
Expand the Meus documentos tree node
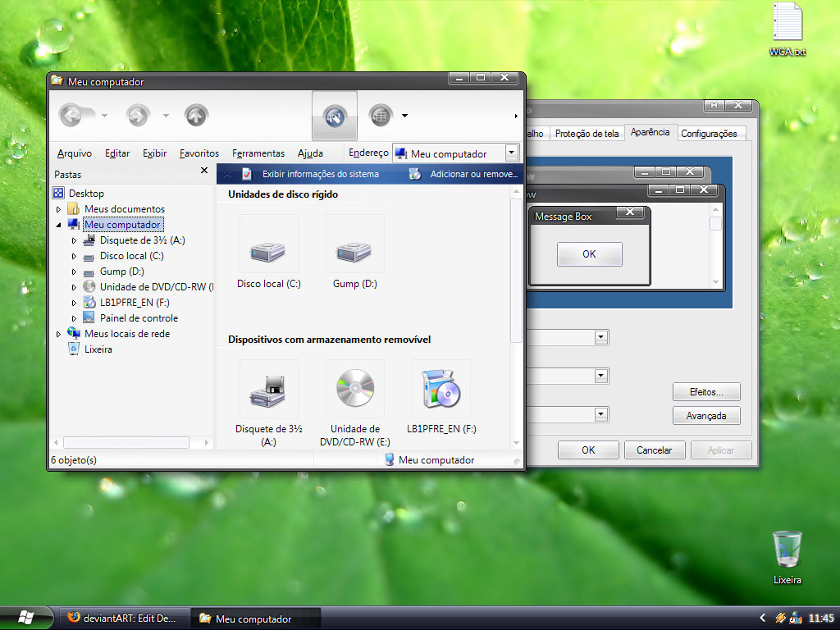coord(58,209)
